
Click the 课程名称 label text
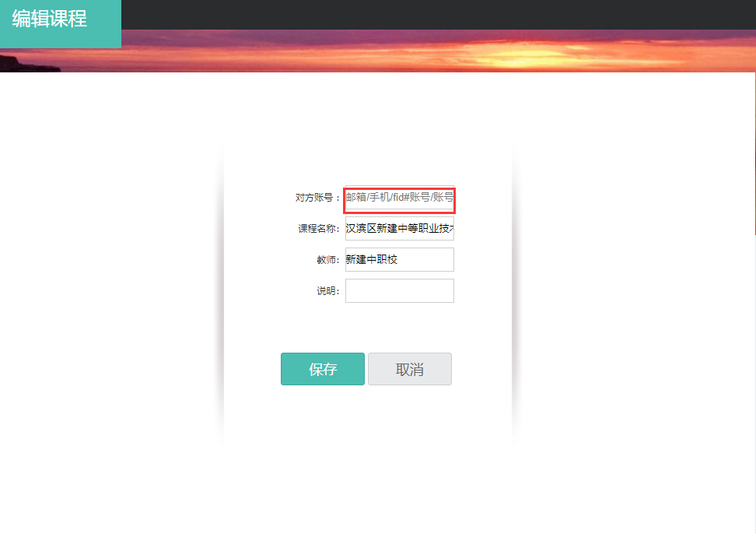click(319, 229)
